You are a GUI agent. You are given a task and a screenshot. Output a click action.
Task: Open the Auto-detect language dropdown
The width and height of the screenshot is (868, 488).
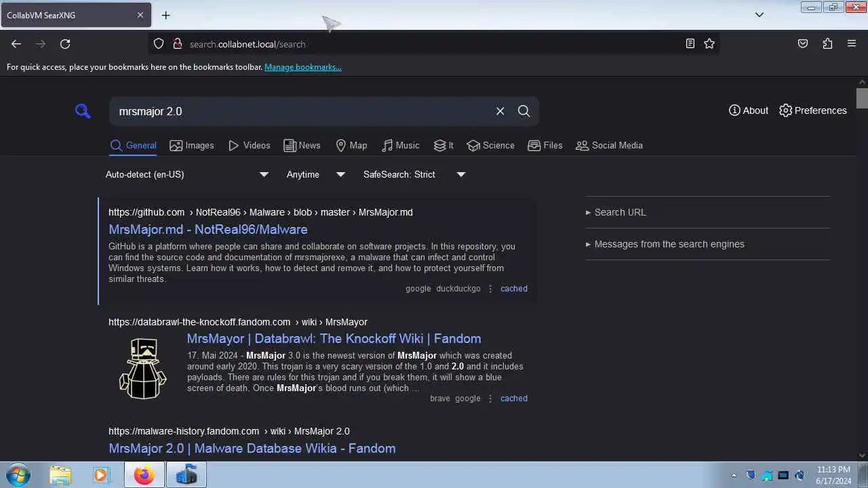tap(186, 174)
